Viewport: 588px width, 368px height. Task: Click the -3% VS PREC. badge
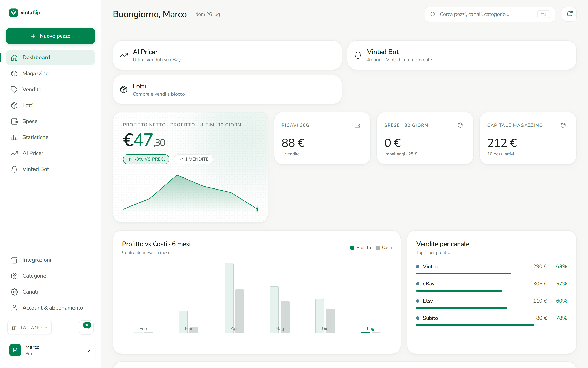(146, 159)
